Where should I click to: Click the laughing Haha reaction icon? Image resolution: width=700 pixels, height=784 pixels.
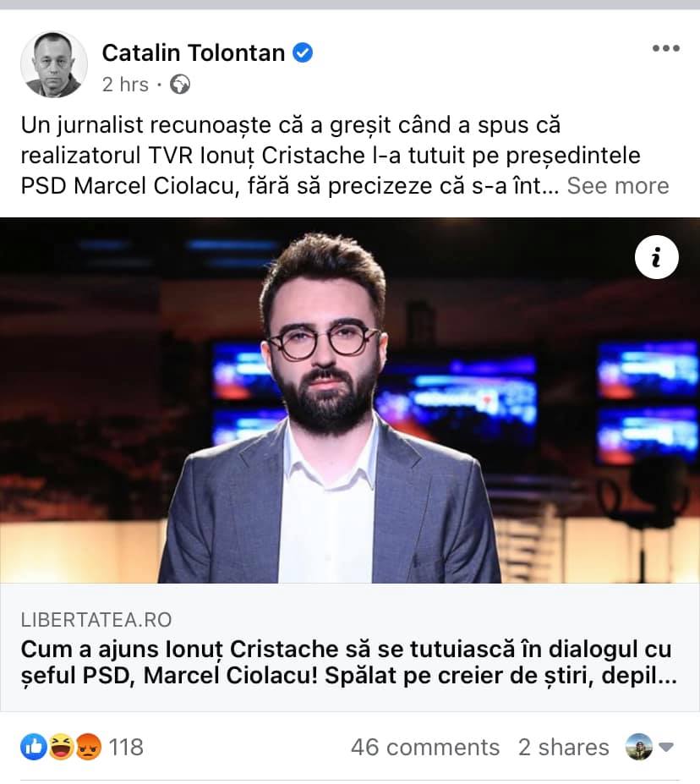[x=61, y=747]
